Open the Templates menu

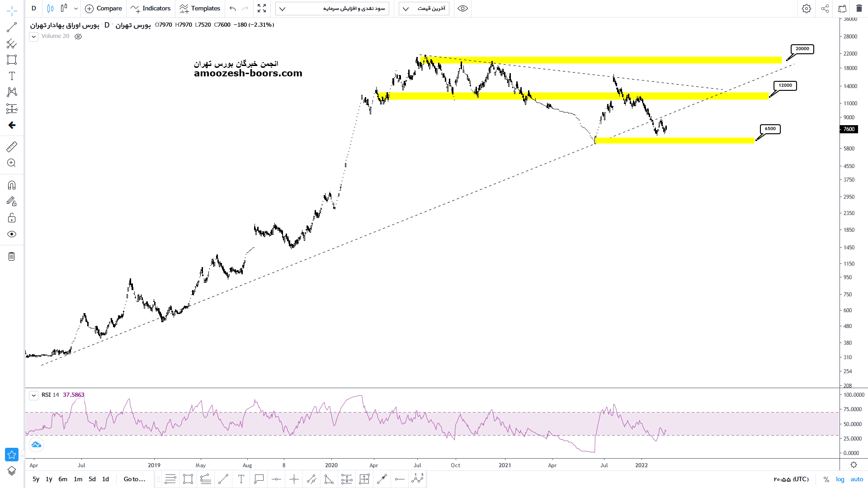[200, 9]
